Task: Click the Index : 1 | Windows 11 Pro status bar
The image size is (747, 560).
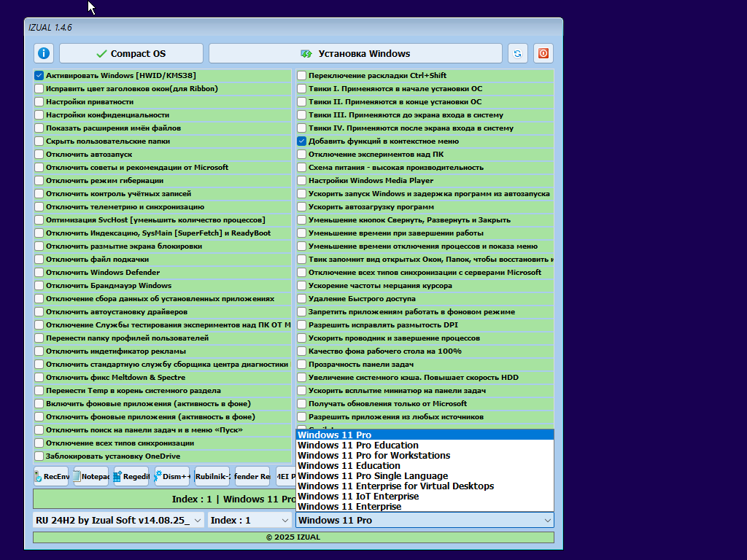Action: [164, 499]
